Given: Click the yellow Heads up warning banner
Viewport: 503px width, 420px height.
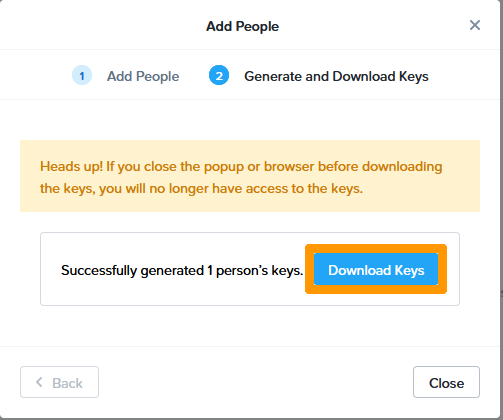Looking at the screenshot, I should point(250,176).
